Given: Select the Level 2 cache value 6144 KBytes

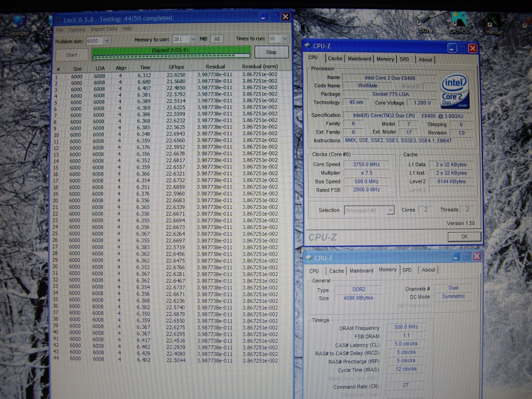Looking at the screenshot, I should [451, 181].
